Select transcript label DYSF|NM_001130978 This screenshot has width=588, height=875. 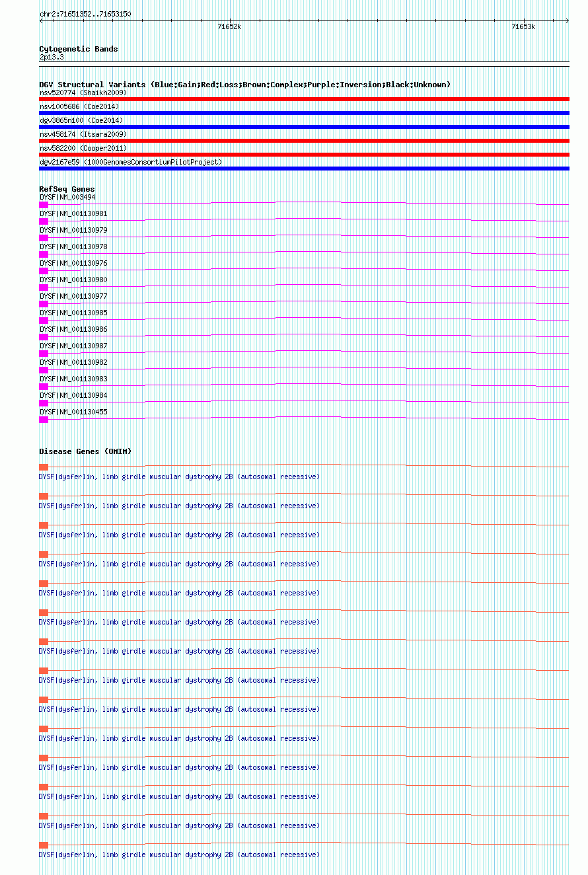tap(73, 247)
